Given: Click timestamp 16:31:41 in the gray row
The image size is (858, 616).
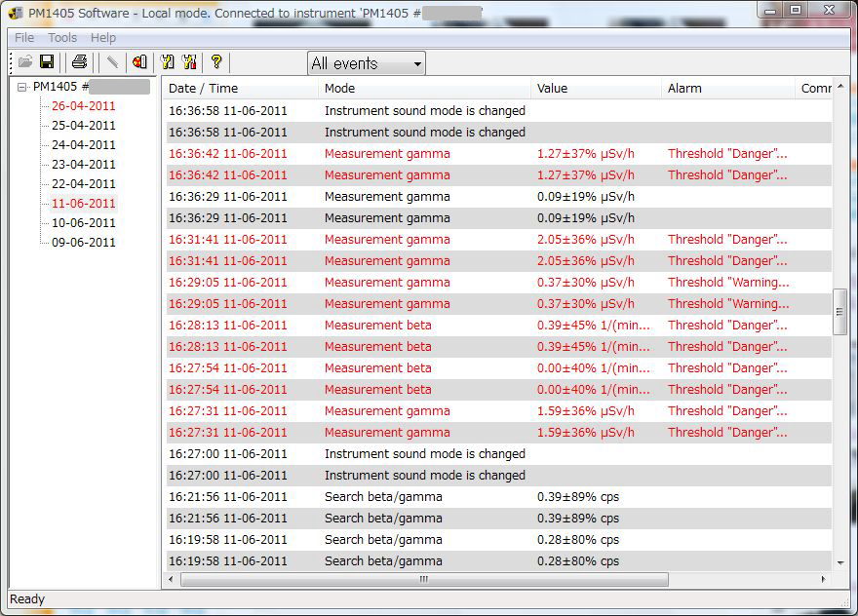Looking at the screenshot, I should (x=227, y=261).
